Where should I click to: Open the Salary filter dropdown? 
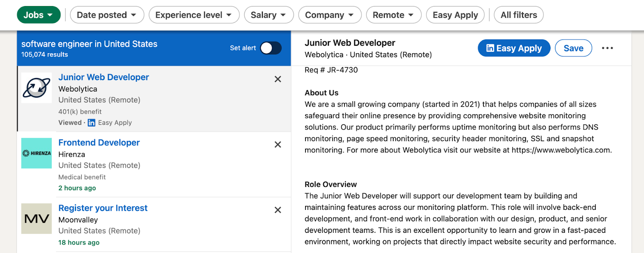(x=269, y=15)
